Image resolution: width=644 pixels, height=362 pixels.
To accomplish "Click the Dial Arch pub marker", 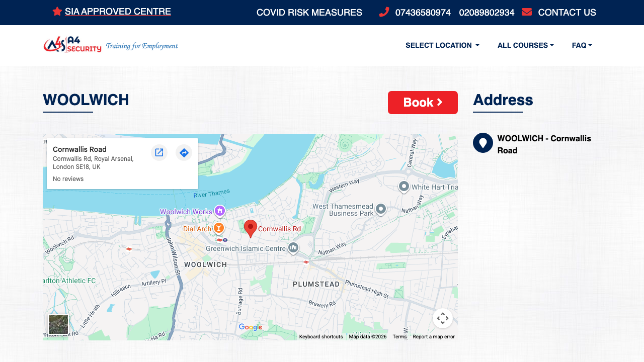I will 219,227.
